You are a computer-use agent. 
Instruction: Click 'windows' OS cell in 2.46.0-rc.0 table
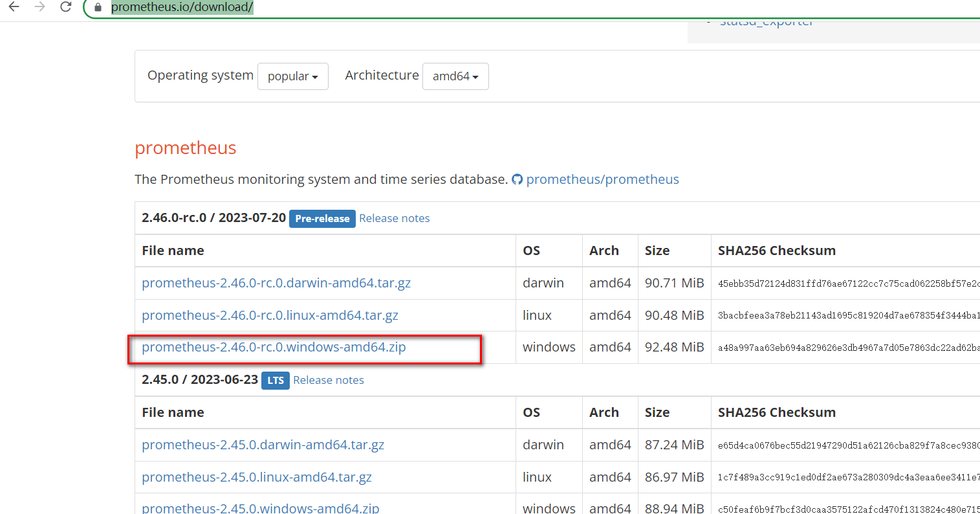[x=549, y=347]
